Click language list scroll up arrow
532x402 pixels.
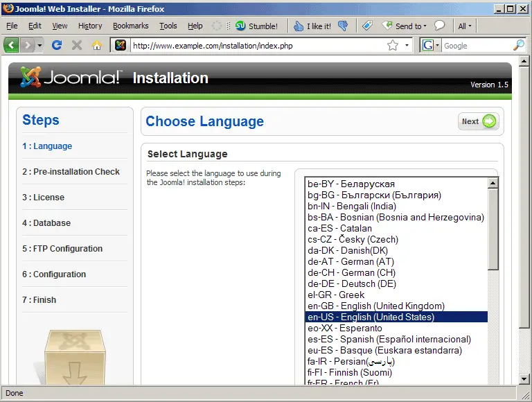pos(493,184)
